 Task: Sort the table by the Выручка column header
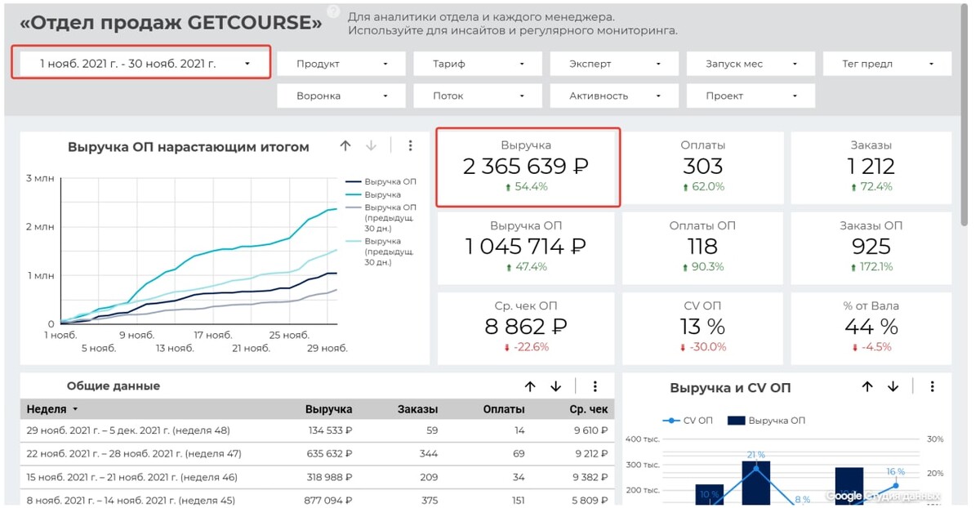click(x=329, y=409)
